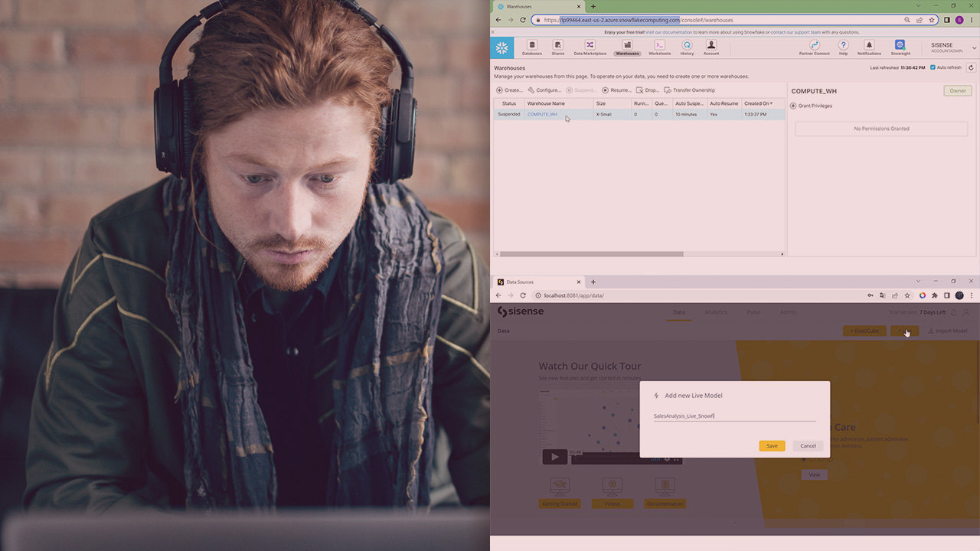
Task: Select the Warehouses tab in Snowflake
Action: (x=627, y=47)
